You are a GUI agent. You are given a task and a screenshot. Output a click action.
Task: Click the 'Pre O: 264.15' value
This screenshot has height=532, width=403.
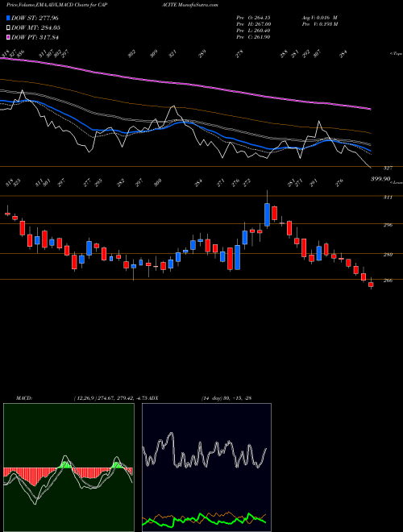[x=253, y=18]
